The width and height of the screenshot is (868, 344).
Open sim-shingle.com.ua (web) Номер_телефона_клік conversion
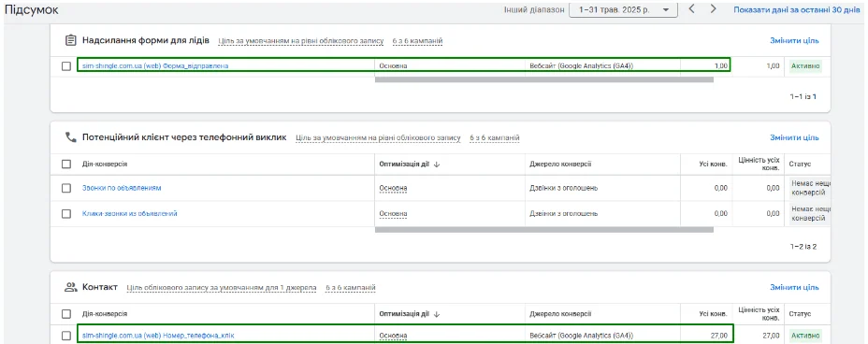click(x=158, y=336)
